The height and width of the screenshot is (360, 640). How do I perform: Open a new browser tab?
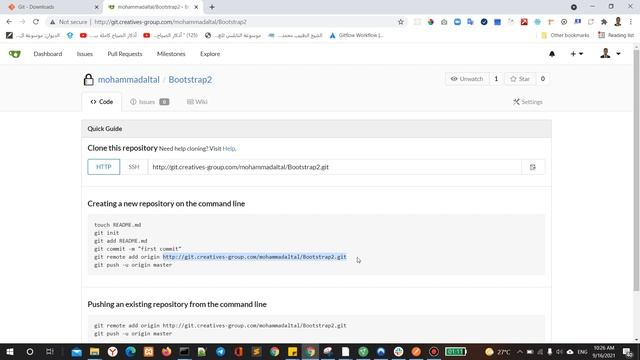(x=212, y=7)
